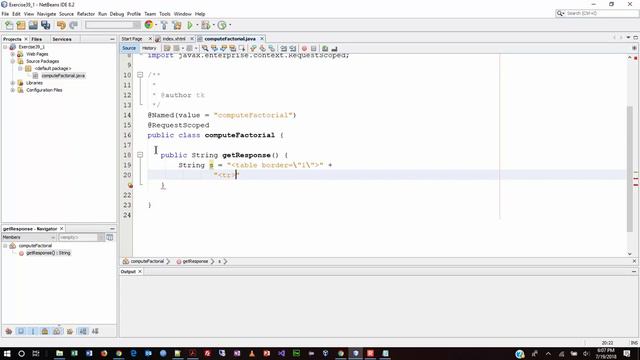The image size is (640, 360).
Task: Toggle Show Static Members filter in Navigator
Action: click(x=33, y=331)
